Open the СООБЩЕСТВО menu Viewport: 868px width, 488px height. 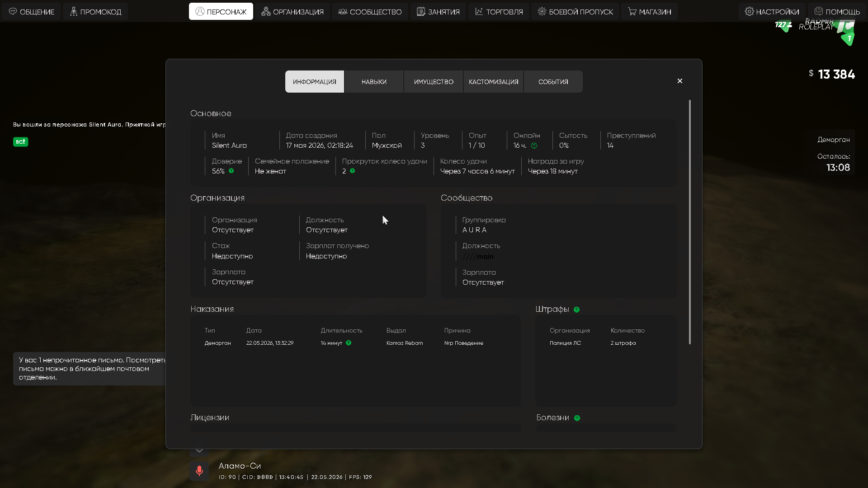pyautogui.click(x=370, y=12)
